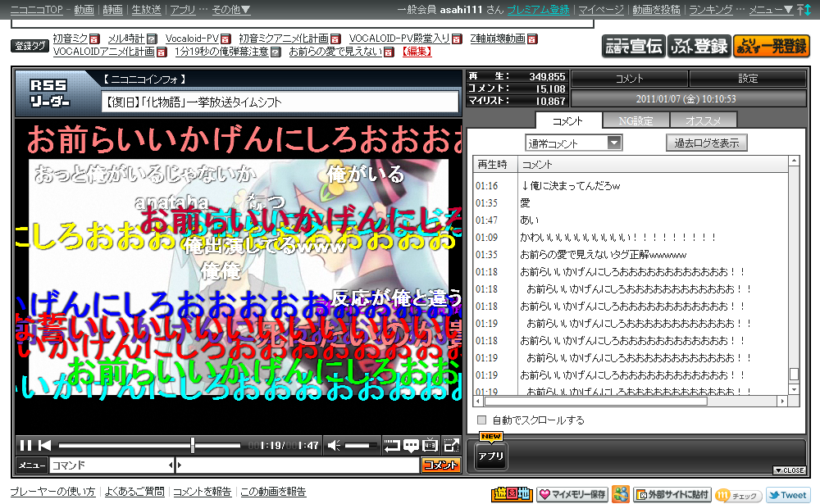Open dictionary icon next to 1分19秒の俺弾幕注意

[276, 52]
